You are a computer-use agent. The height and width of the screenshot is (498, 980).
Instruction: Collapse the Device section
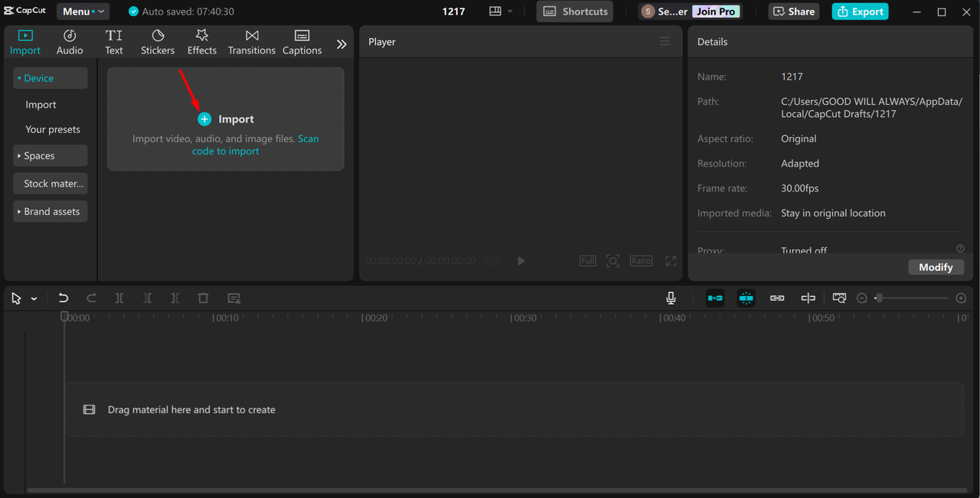[51, 78]
